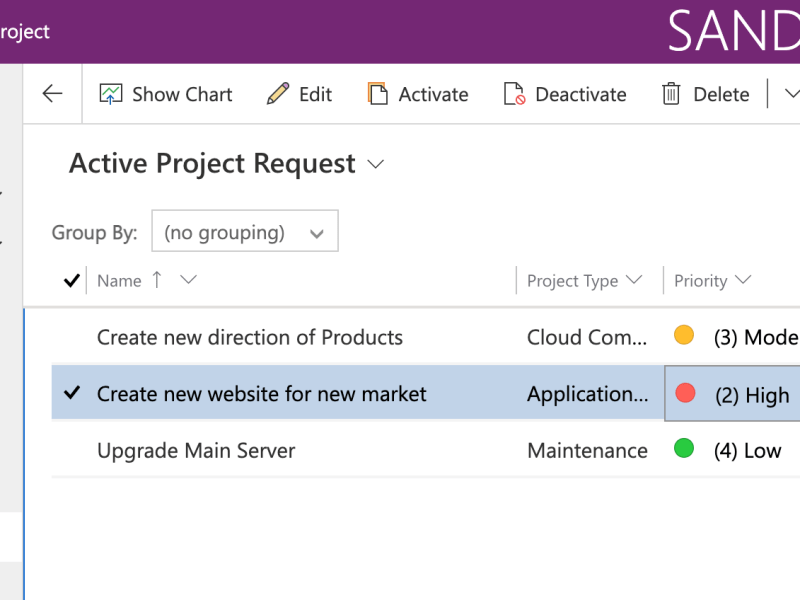Click the green Low priority indicator dot
800x600 pixels.
pos(684,449)
